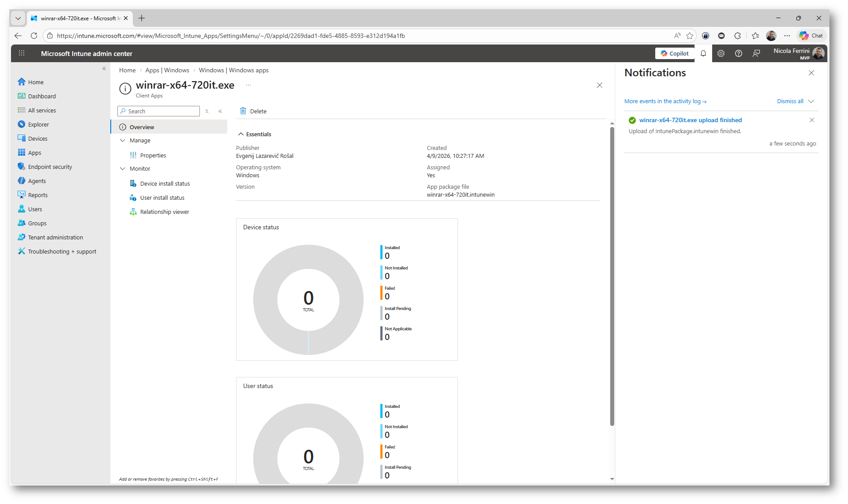Image resolution: width=848 pixels, height=504 pixels.
Task: Open the Tenant administration sidebar item
Action: pos(55,237)
